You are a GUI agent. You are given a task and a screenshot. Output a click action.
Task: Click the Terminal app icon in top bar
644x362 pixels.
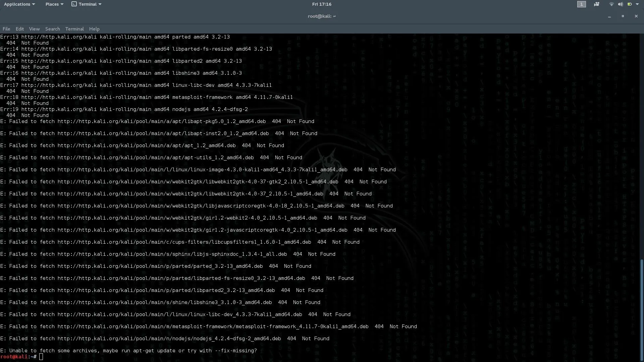click(74, 4)
